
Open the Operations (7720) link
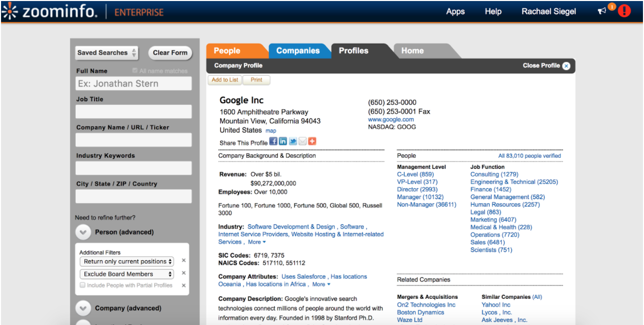click(495, 235)
